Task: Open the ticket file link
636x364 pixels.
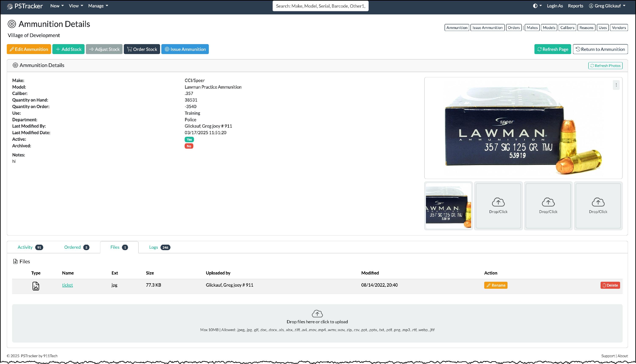Action: [x=67, y=285]
